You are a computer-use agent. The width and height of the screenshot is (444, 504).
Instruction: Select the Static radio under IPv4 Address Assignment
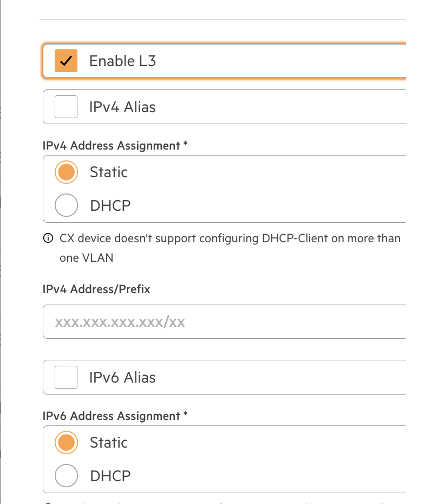coord(66,172)
